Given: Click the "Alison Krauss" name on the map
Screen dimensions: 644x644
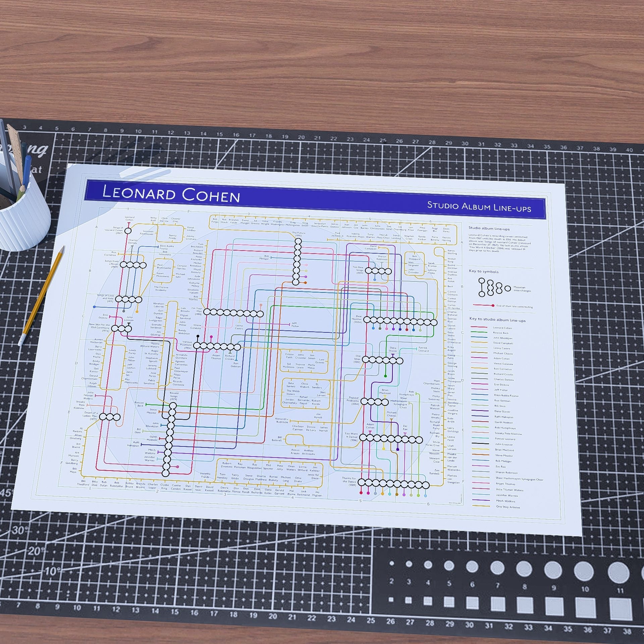Looking at the screenshot, I should click(296, 452).
